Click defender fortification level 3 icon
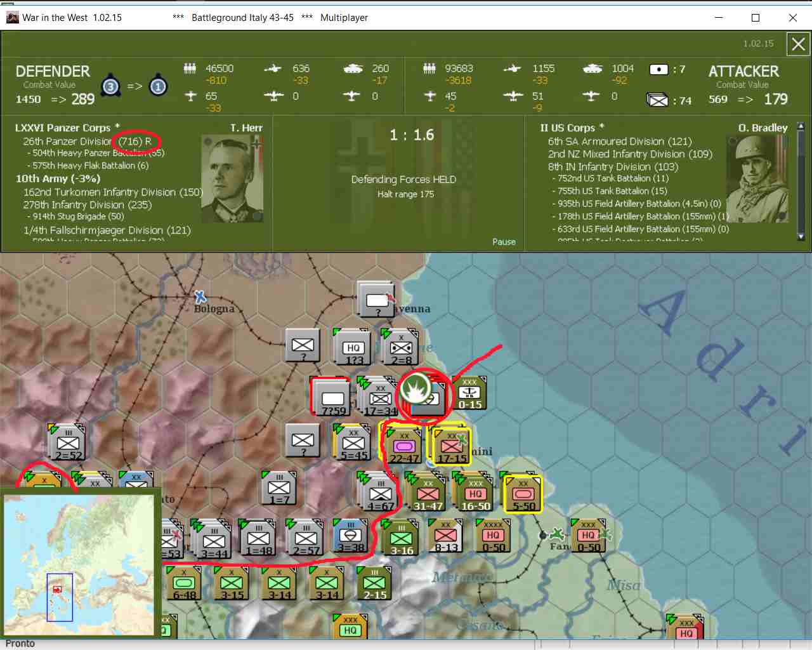 tap(111, 86)
